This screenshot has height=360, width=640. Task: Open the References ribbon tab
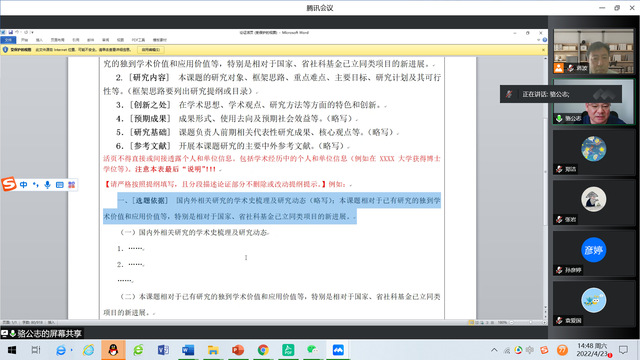76,40
